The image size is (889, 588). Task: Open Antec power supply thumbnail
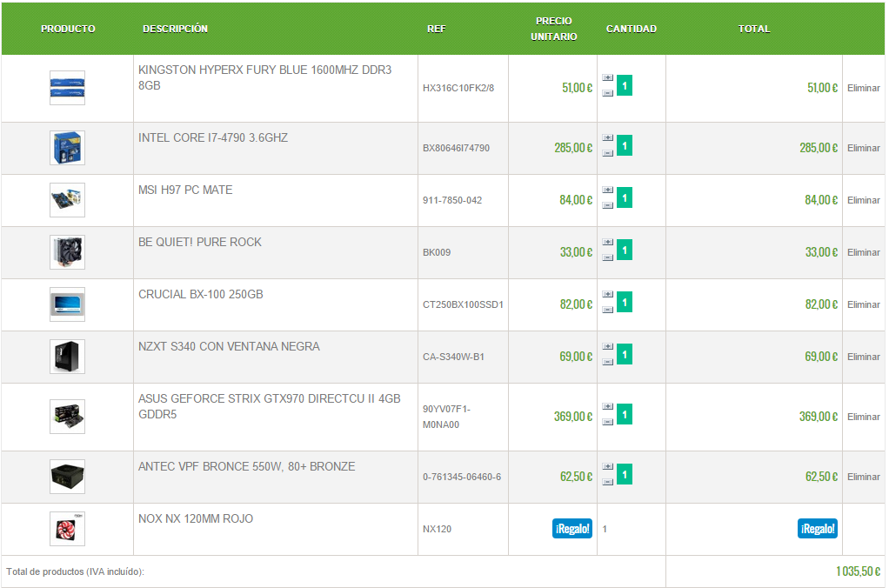(x=68, y=477)
